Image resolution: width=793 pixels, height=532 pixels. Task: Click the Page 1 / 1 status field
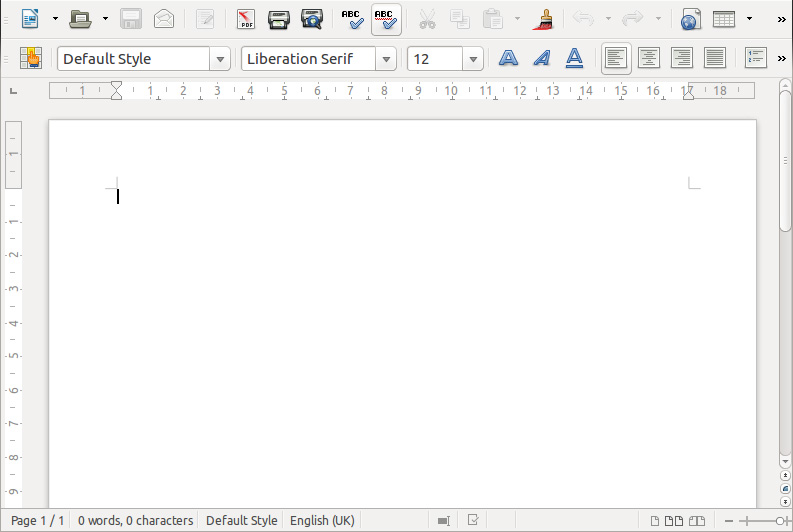tap(37, 520)
